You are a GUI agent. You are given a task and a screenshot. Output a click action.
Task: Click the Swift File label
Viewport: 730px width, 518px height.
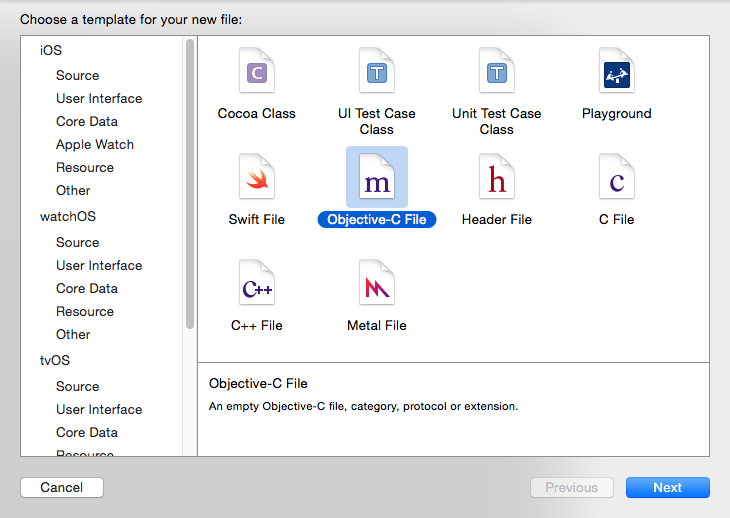point(257,219)
